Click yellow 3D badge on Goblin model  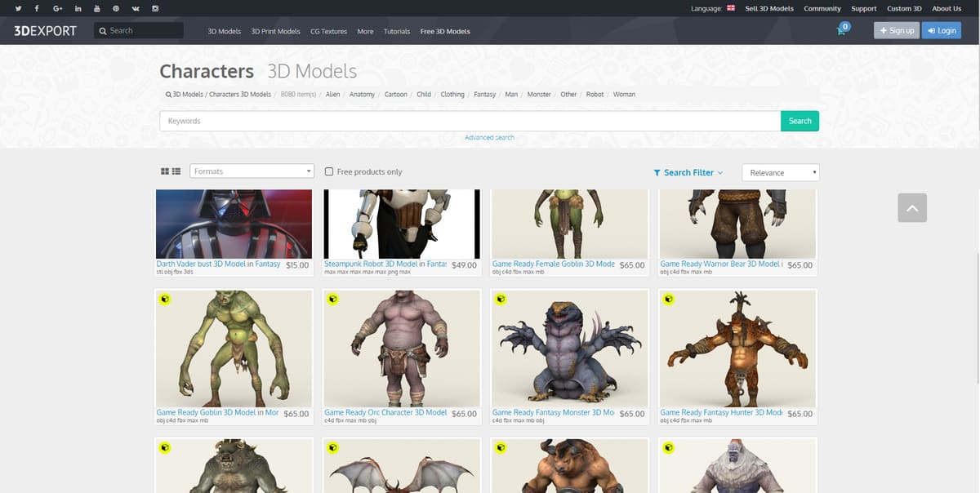[164, 299]
